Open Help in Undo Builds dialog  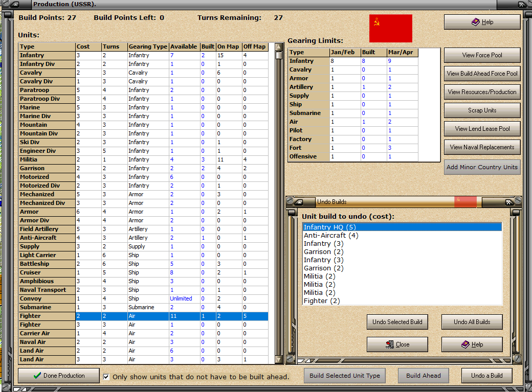click(472, 344)
